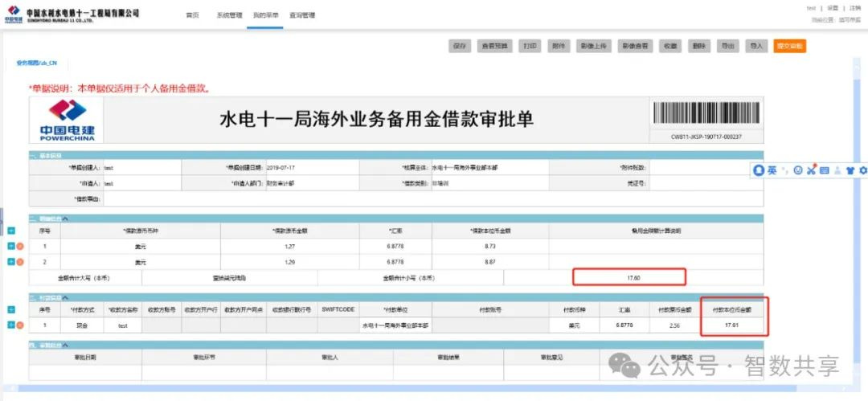This screenshot has width=868, height=401.
Task: Click the 收藏 button
Action: [x=670, y=46]
